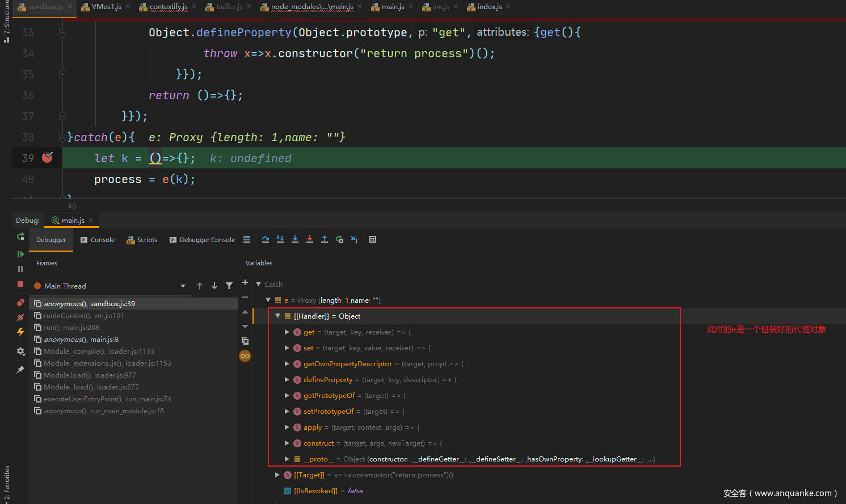Expand the [[Target]] variable node
The width and height of the screenshot is (846, 504).
(277, 475)
